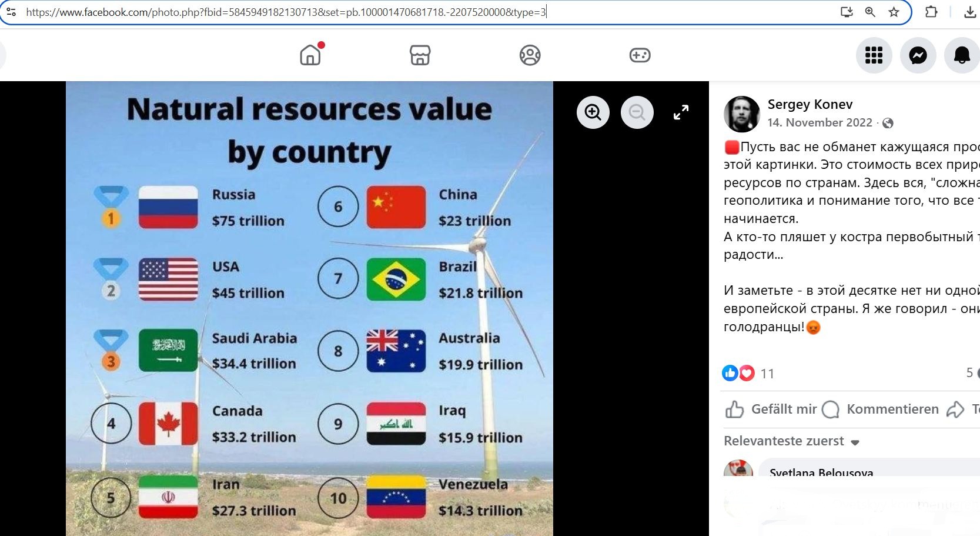Open Messenger chats
This screenshot has height=536, width=980.
pyautogui.click(x=918, y=55)
